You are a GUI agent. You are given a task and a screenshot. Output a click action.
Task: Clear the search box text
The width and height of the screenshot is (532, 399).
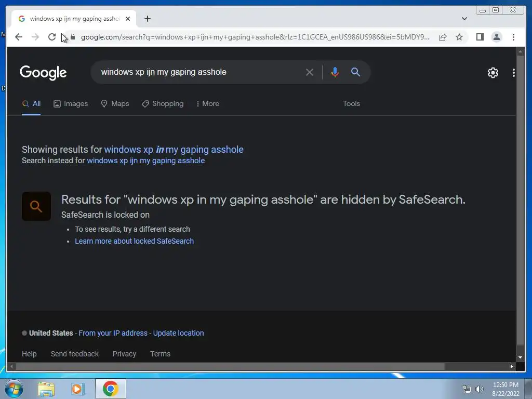pos(310,72)
